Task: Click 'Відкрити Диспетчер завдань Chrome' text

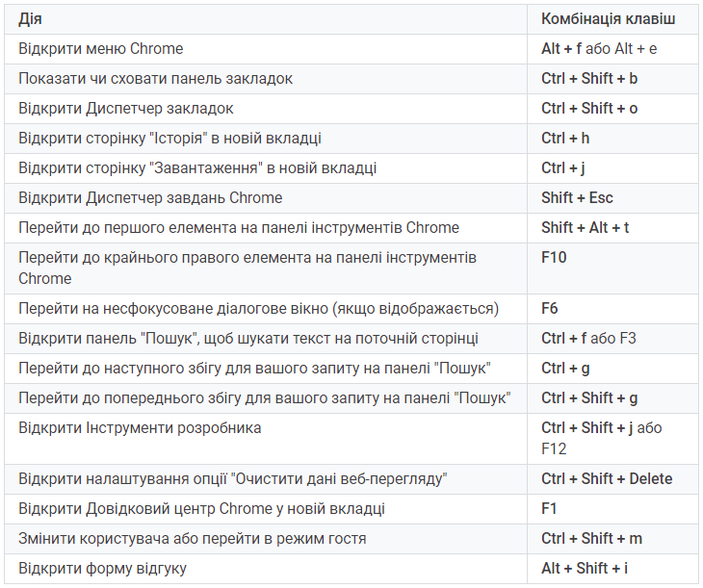Action: (x=150, y=198)
